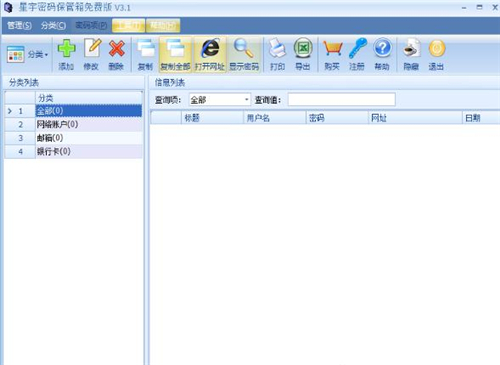Click the 帮助 question mark icon
Image resolution: width=500 pixels, height=365 pixels.
point(382,49)
